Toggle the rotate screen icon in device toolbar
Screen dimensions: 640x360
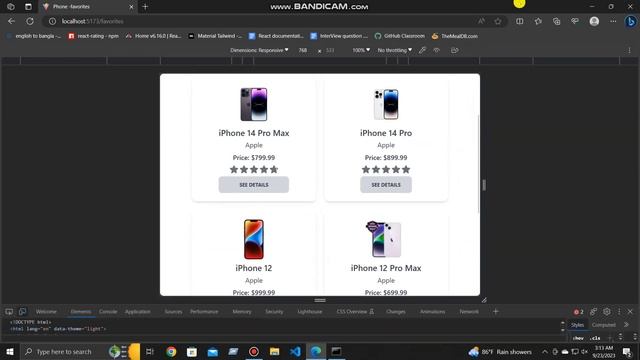(x=454, y=50)
